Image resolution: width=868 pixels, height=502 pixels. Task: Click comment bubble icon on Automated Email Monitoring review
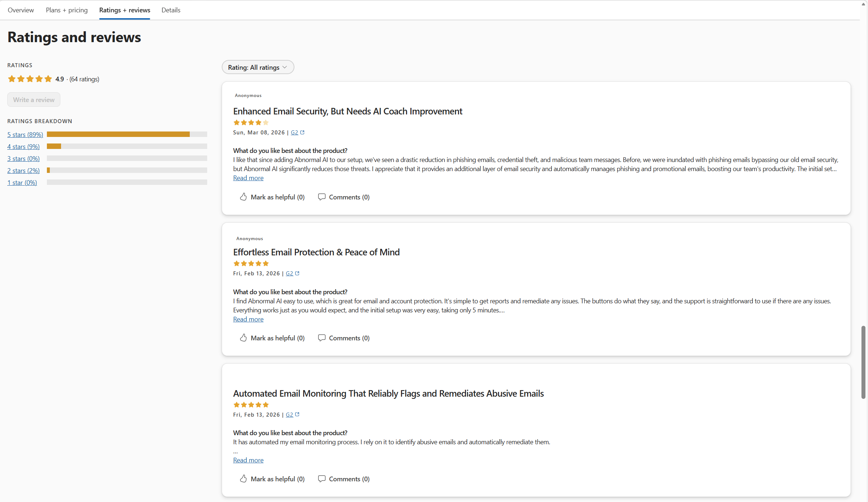[322, 479]
